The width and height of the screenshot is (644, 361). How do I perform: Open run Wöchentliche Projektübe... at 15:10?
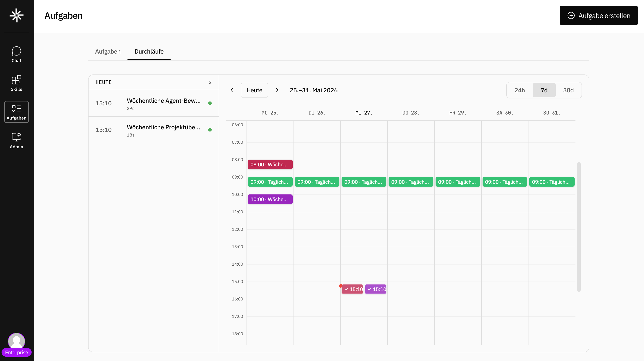(154, 130)
